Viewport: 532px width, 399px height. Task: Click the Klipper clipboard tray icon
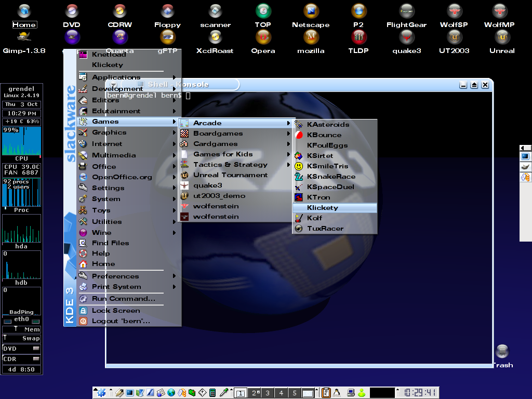tap(326, 393)
